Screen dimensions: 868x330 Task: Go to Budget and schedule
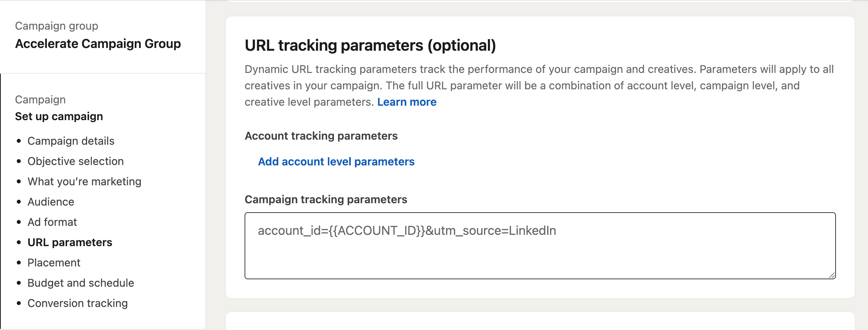(x=81, y=283)
